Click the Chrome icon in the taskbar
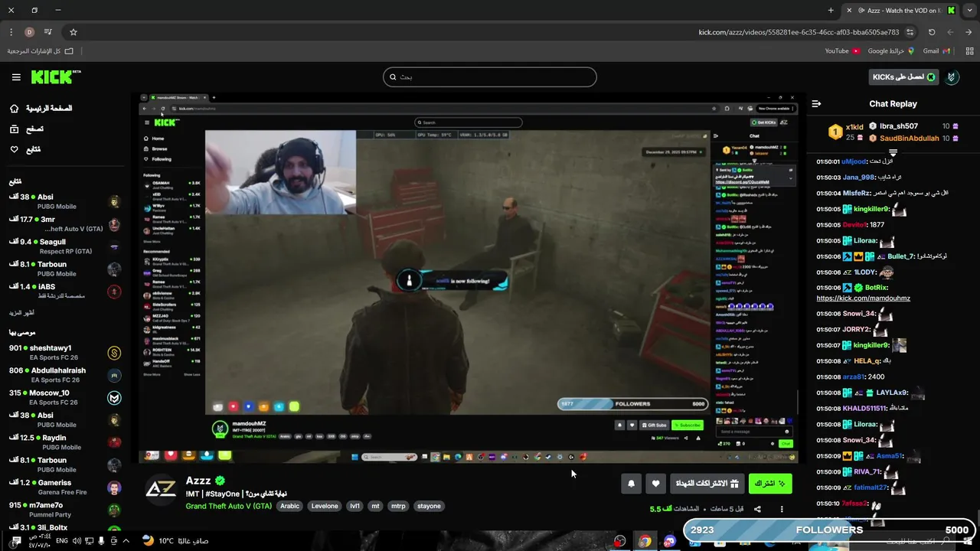 point(645,541)
